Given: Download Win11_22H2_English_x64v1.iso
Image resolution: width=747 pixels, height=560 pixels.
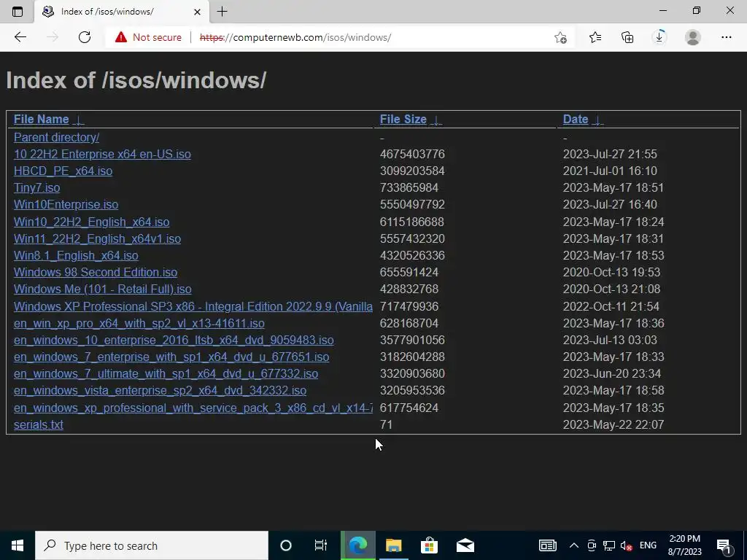Looking at the screenshot, I should pos(97,238).
